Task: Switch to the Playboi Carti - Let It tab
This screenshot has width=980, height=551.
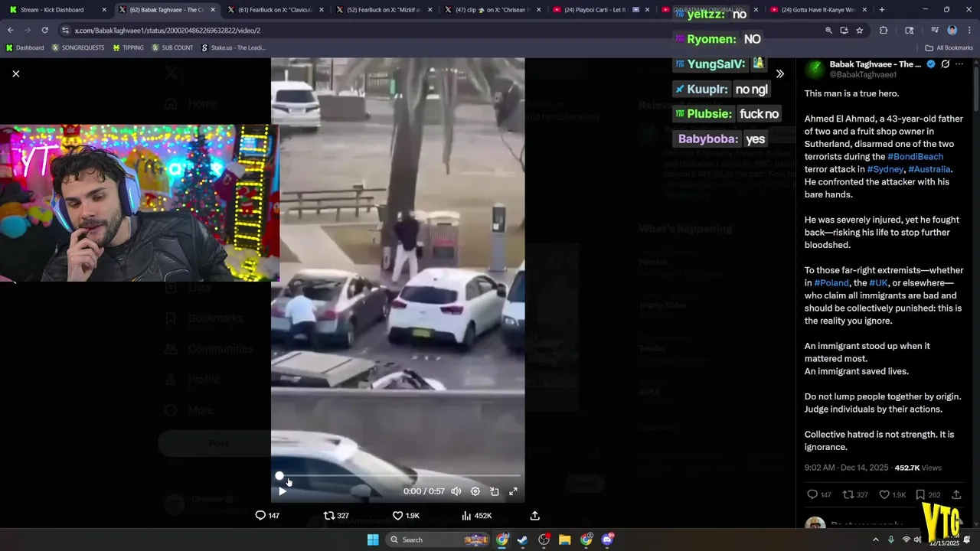Action: click(602, 10)
